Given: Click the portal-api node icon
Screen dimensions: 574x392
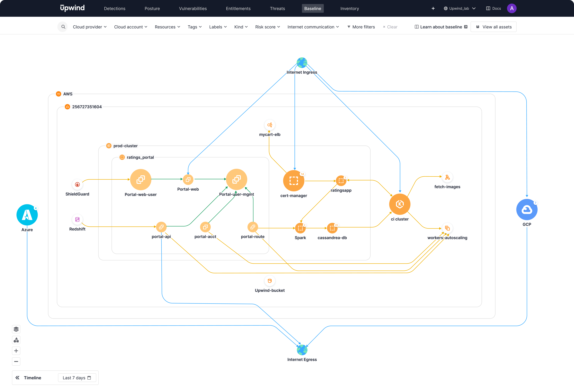Looking at the screenshot, I should click(161, 227).
